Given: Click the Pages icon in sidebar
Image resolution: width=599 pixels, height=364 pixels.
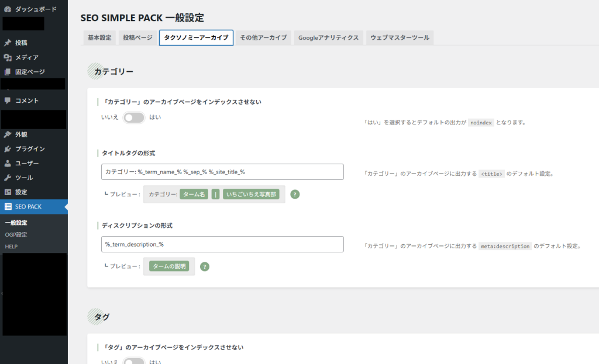Looking at the screenshot, I should (8, 72).
